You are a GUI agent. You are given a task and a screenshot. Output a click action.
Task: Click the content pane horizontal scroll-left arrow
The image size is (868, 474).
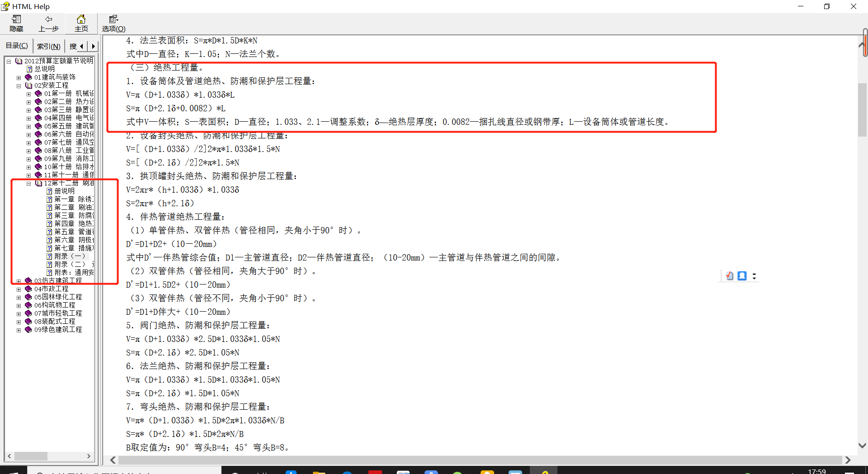113,460
